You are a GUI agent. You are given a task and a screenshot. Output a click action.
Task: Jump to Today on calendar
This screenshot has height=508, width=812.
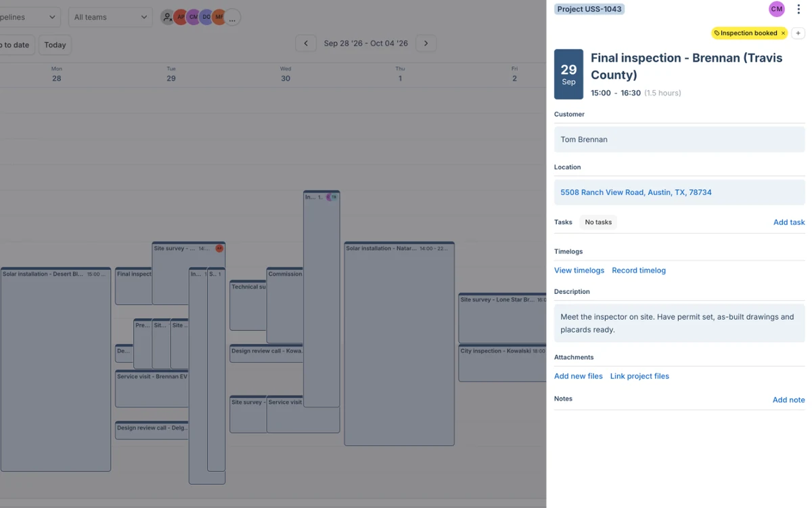click(x=55, y=45)
